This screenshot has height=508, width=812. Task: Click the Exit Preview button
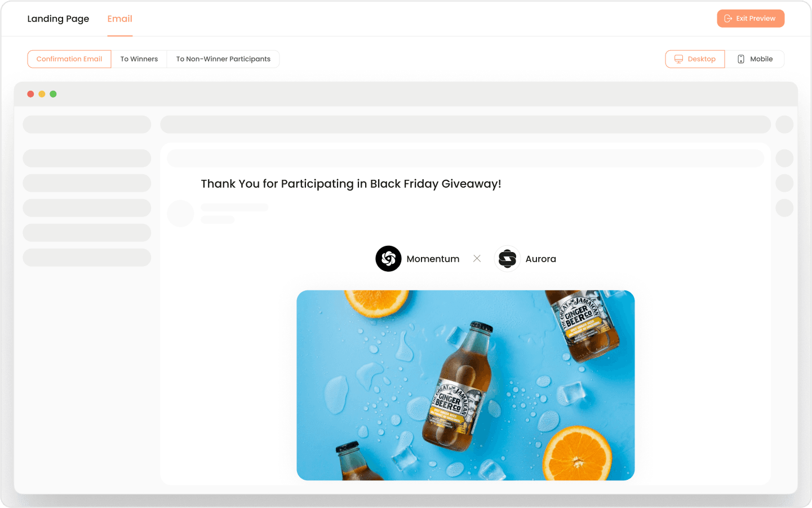click(x=751, y=18)
